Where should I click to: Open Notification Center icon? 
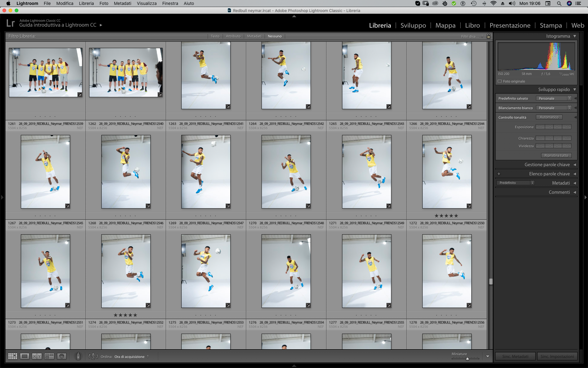point(578,3)
